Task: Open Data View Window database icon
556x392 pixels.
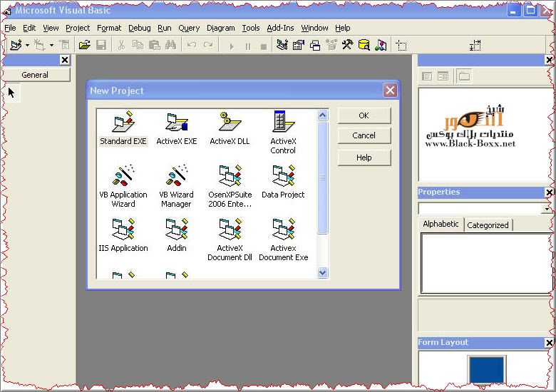Action: pyautogui.click(x=364, y=45)
